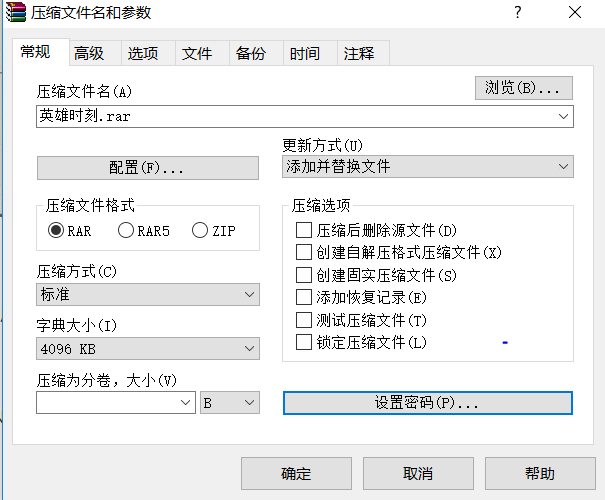The height and width of the screenshot is (500, 605).
Task: Click the 帮助 button
Action: click(x=540, y=473)
